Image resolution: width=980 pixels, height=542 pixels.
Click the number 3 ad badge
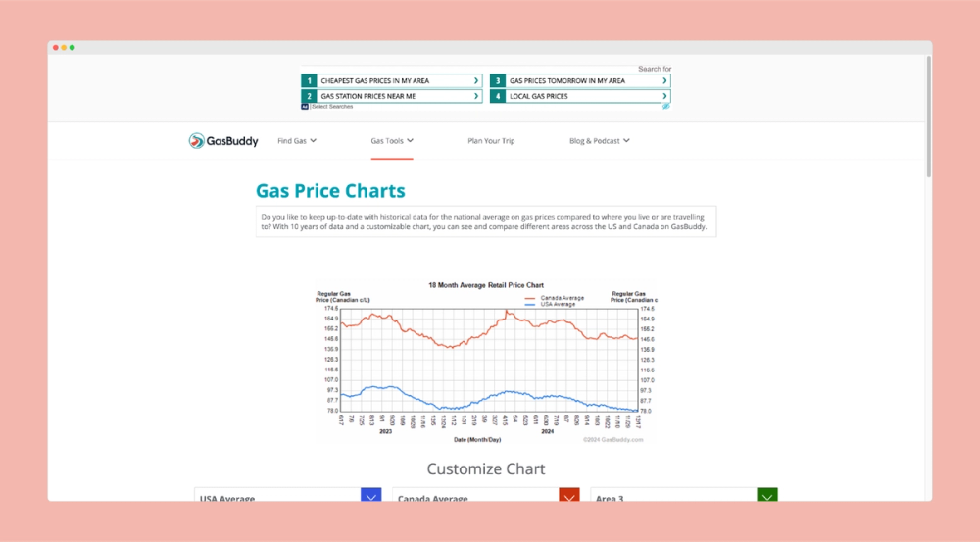tap(498, 80)
